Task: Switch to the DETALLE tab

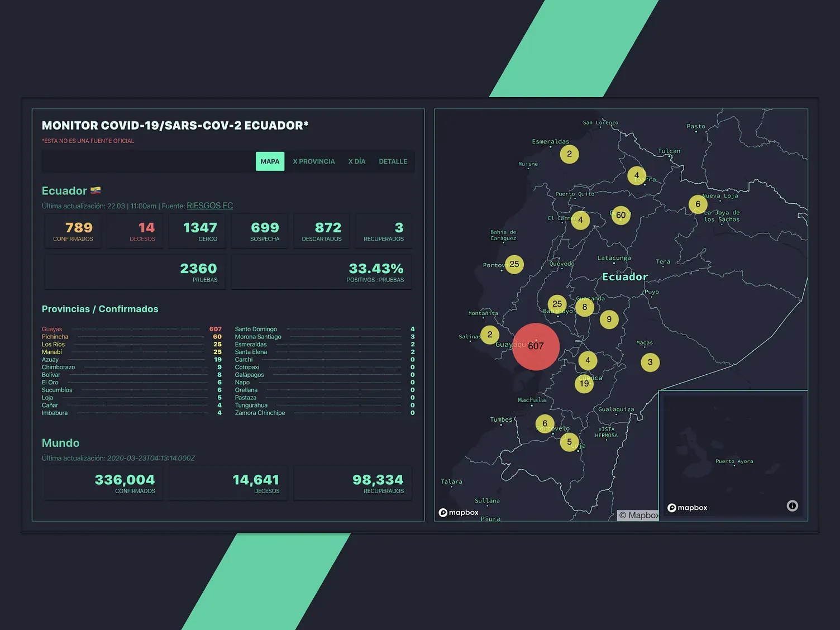Action: (393, 161)
